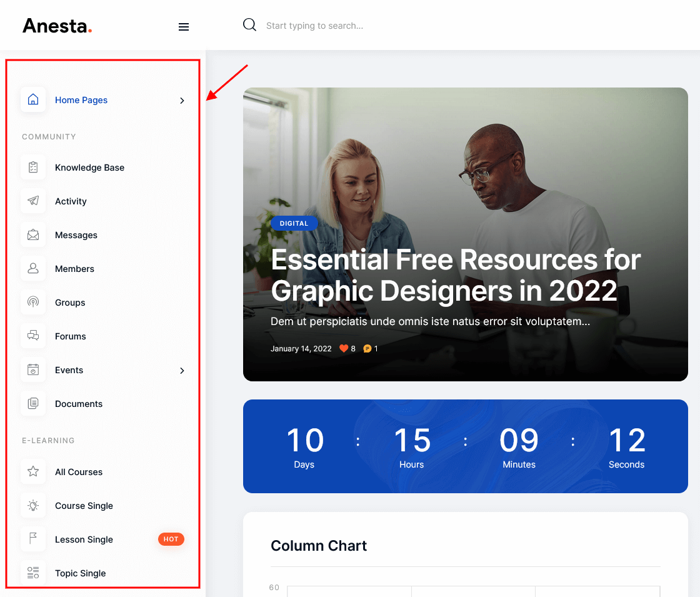Open Documents from the sidebar

79,404
